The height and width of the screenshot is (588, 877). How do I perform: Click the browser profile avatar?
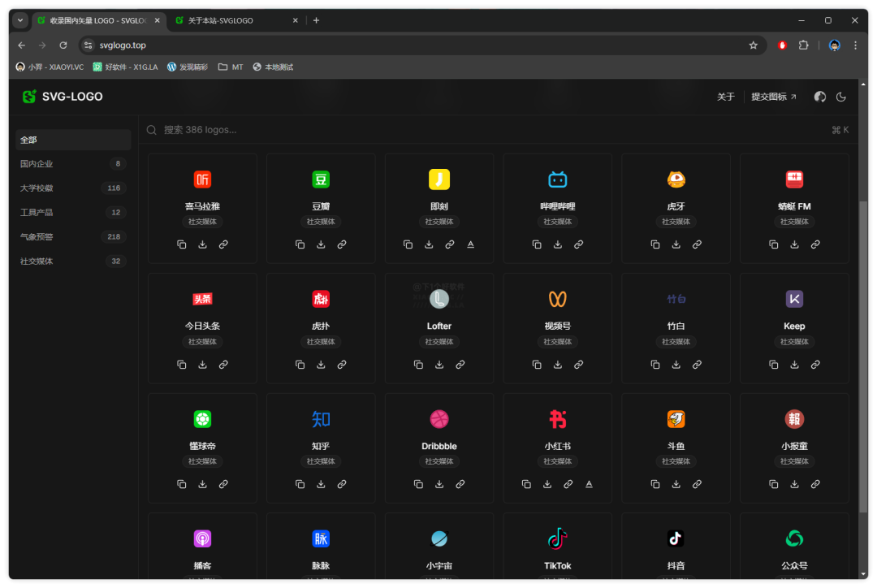click(x=834, y=45)
